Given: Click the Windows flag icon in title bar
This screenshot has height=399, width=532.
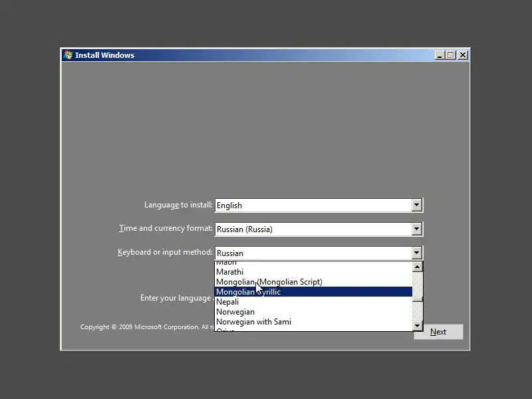Looking at the screenshot, I should pyautogui.click(x=68, y=55).
